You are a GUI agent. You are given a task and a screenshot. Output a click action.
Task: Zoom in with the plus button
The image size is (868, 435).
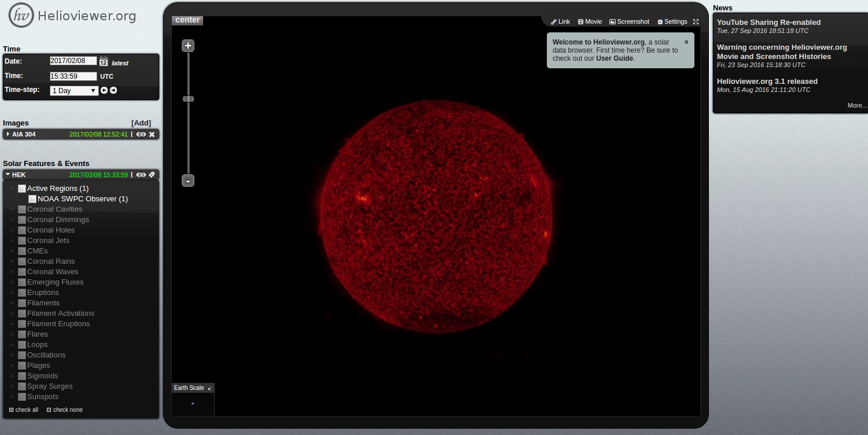tap(188, 46)
